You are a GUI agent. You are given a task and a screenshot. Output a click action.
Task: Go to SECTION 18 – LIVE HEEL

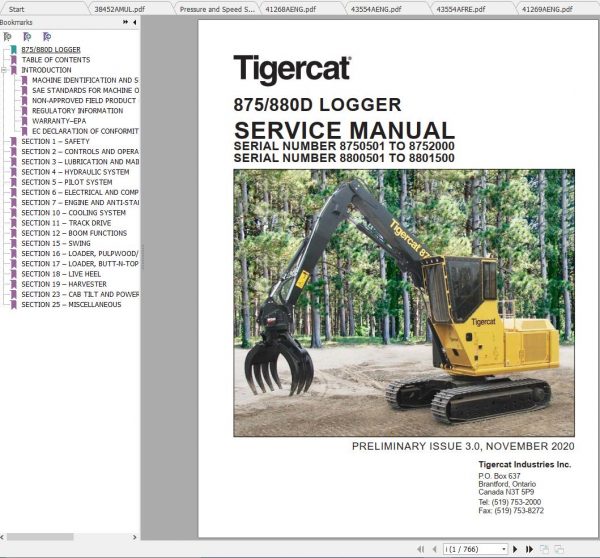[x=61, y=274]
